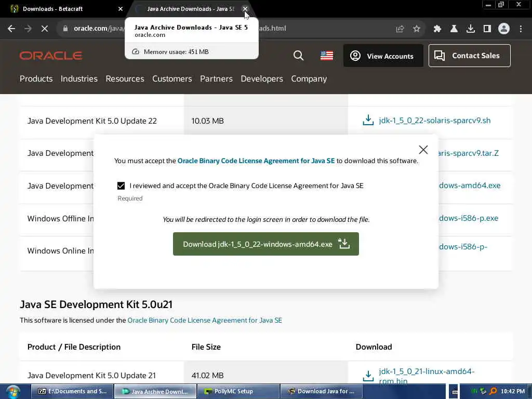Click the 10:42 PM system clock
This screenshot has width=532, height=399.
click(x=513, y=391)
